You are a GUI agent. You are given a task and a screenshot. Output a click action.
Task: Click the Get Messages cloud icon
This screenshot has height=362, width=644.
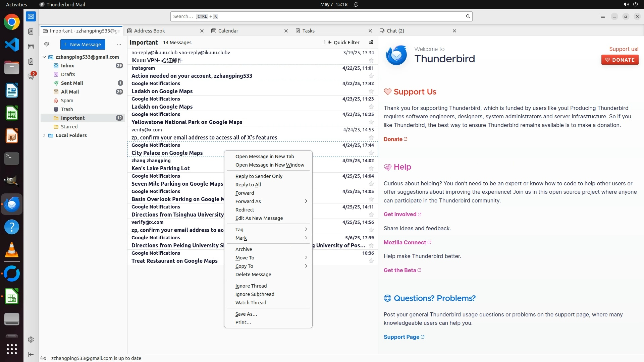[47, 44]
